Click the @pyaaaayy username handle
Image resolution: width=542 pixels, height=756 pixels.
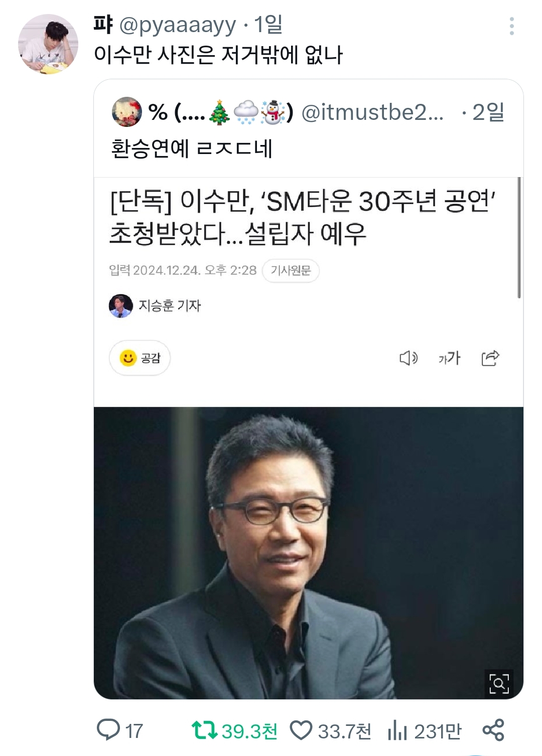[178, 25]
